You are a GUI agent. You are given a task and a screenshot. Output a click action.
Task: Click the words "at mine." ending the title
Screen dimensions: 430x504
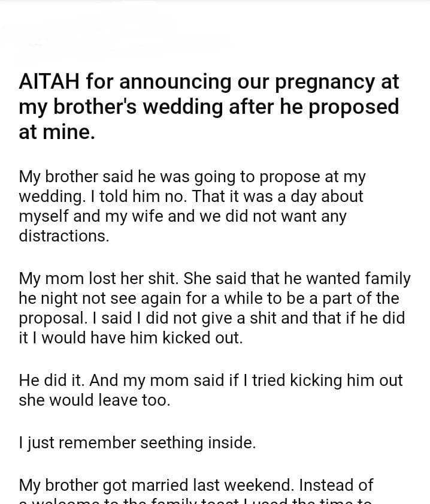(x=57, y=132)
